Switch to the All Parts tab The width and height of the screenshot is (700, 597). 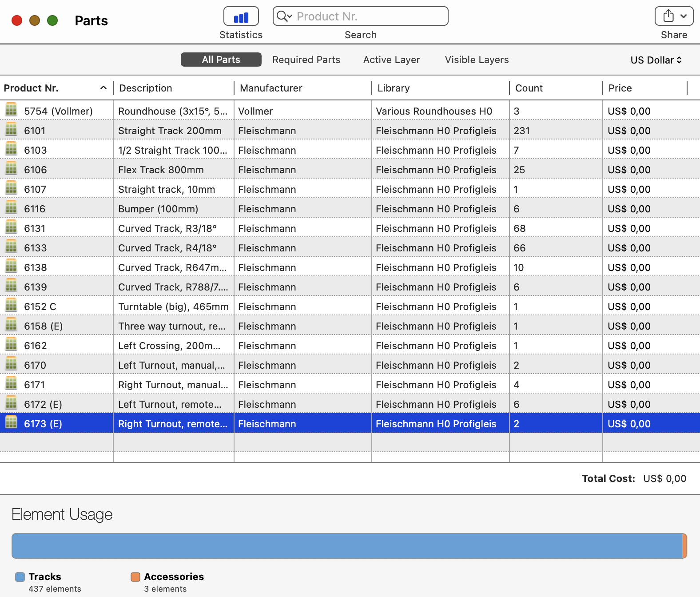click(221, 60)
